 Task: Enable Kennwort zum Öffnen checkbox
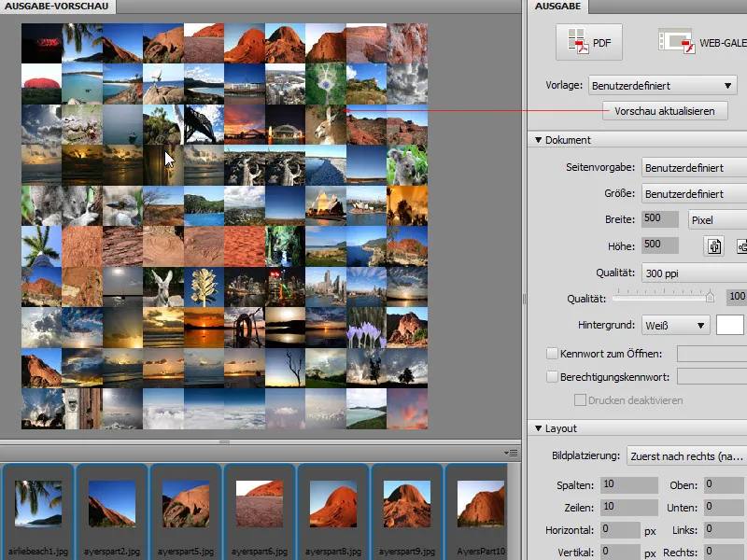pos(552,354)
